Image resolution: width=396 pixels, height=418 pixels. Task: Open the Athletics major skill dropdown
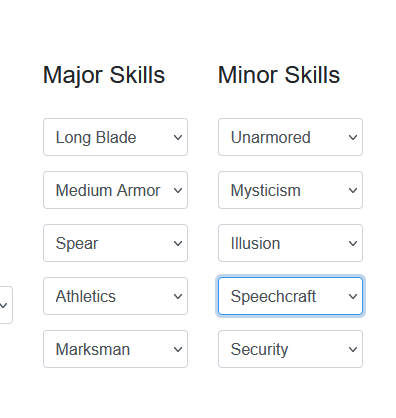point(115,296)
